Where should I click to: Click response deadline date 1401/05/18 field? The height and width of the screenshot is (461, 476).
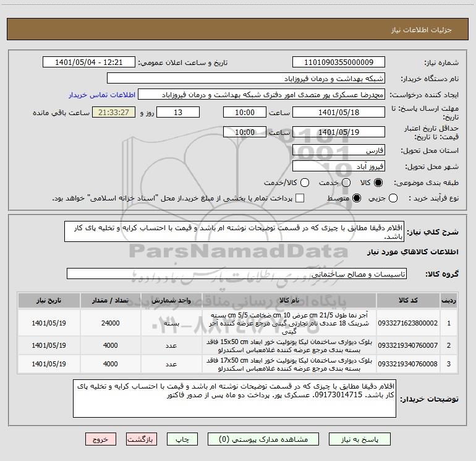pyautogui.click(x=339, y=113)
